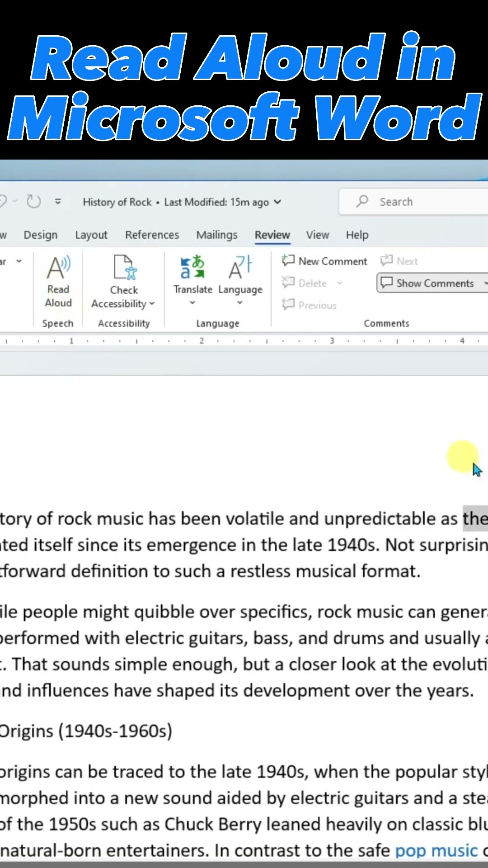Expand Language dropdown arrow
Viewport: 488px width, 868px height.
pyautogui.click(x=240, y=302)
